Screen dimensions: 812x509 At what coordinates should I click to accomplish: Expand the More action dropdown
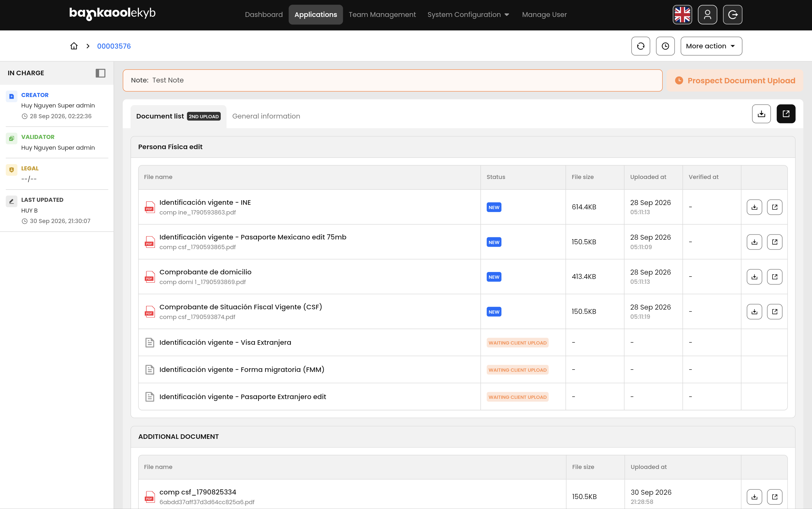pyautogui.click(x=711, y=46)
